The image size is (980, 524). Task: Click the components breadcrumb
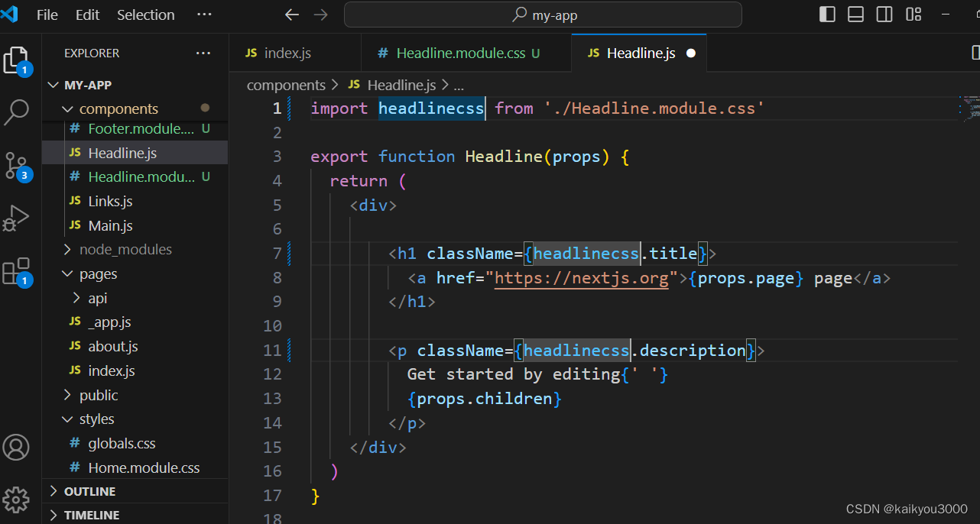(x=286, y=85)
